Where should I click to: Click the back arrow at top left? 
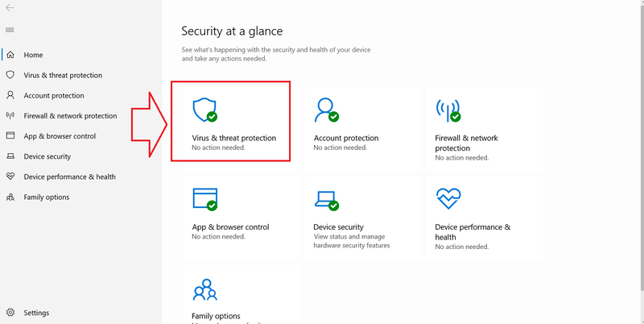(x=10, y=9)
